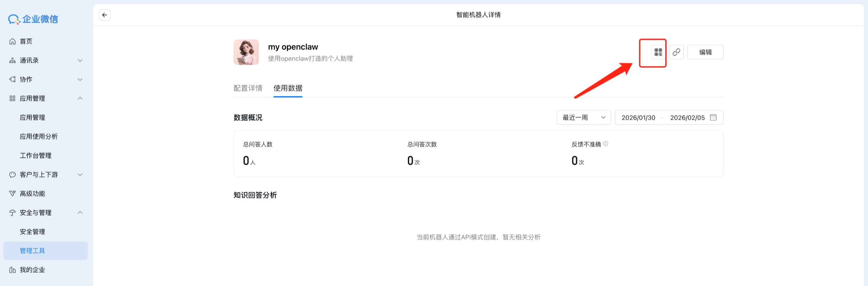868x286 pixels.
Task: Click the 编辑 button
Action: [705, 52]
